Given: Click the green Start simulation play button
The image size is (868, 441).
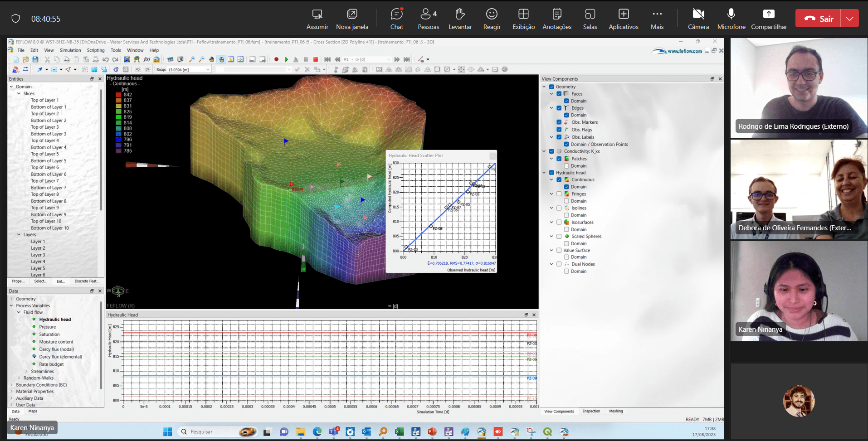Looking at the screenshot, I should pyautogui.click(x=286, y=59).
